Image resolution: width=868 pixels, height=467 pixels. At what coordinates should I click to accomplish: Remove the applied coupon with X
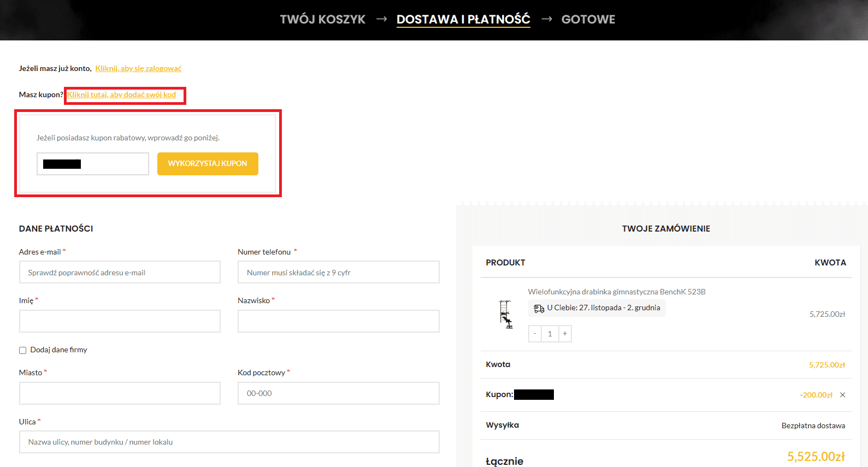click(x=842, y=395)
